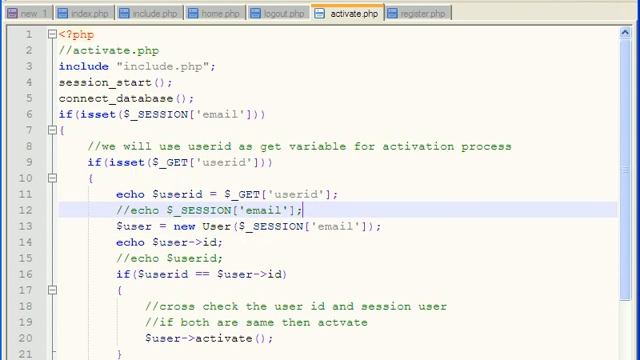Click echo $userid on line 11
640x360 pixels.
(x=159, y=194)
